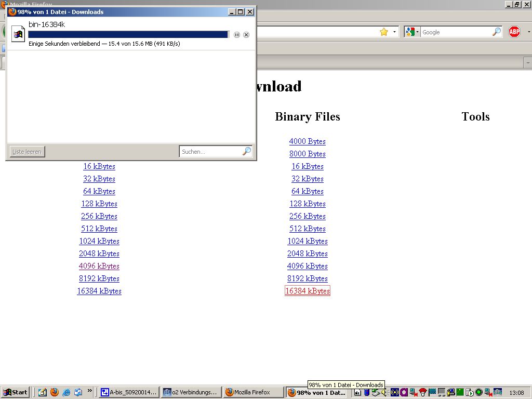Image resolution: width=532 pixels, height=399 pixels.
Task: Click the downloads search magnifier icon
Action: coord(247,151)
